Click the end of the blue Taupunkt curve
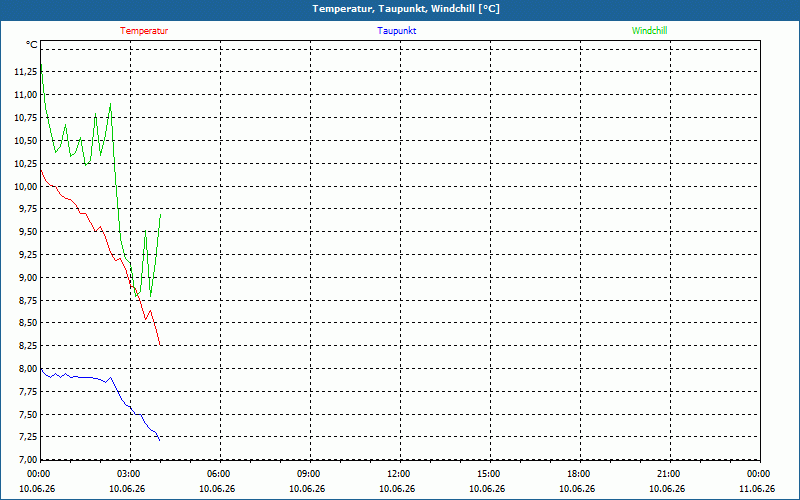800x500 pixels. click(x=160, y=440)
